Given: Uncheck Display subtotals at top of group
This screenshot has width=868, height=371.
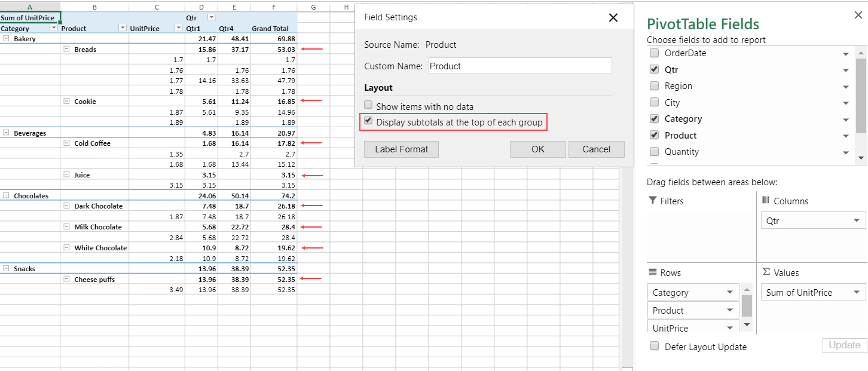Looking at the screenshot, I should click(368, 121).
